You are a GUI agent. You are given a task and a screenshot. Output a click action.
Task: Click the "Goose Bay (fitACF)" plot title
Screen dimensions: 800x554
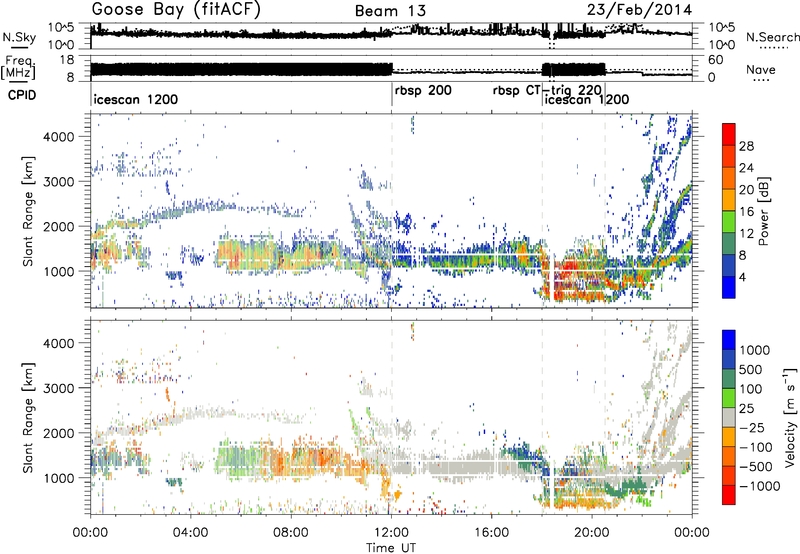pos(176,10)
